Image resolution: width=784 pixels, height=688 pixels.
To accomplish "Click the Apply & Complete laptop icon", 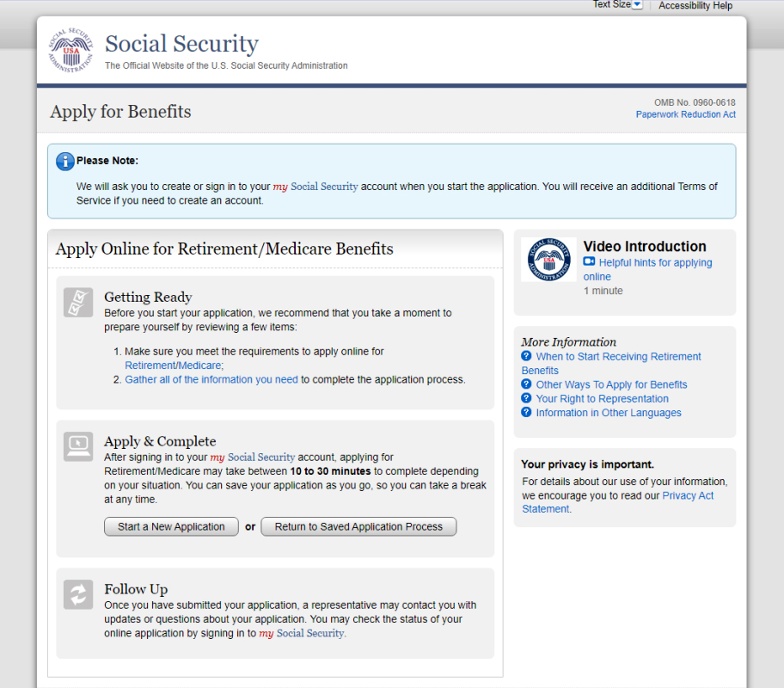I will pos(78,445).
